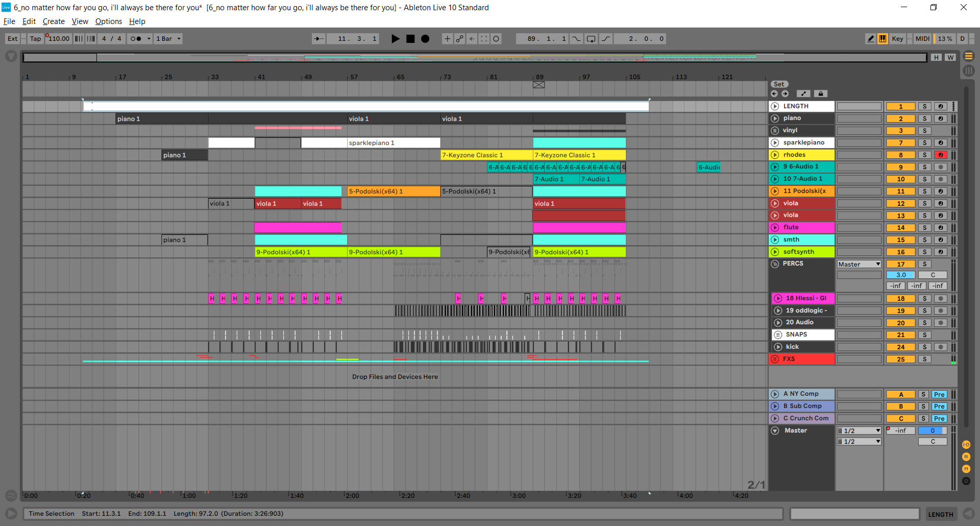
Task: Toggle the Punch-In switch icon
Action: pyautogui.click(x=576, y=39)
